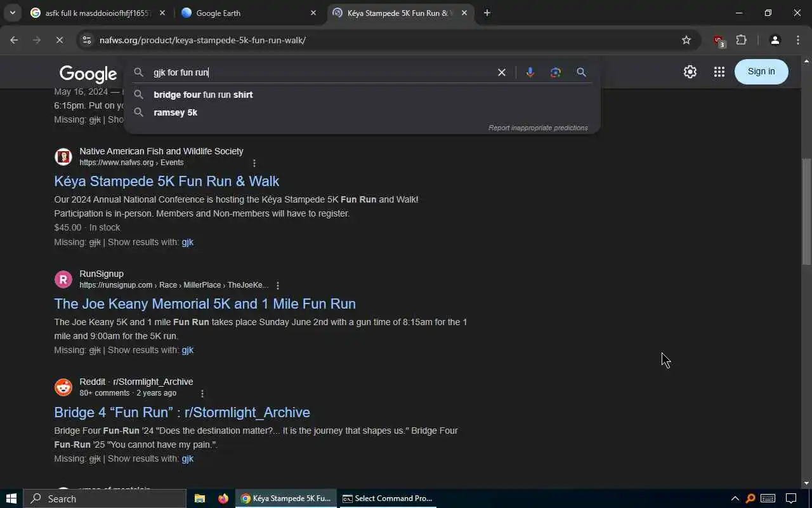Clear the search box text

(x=501, y=72)
